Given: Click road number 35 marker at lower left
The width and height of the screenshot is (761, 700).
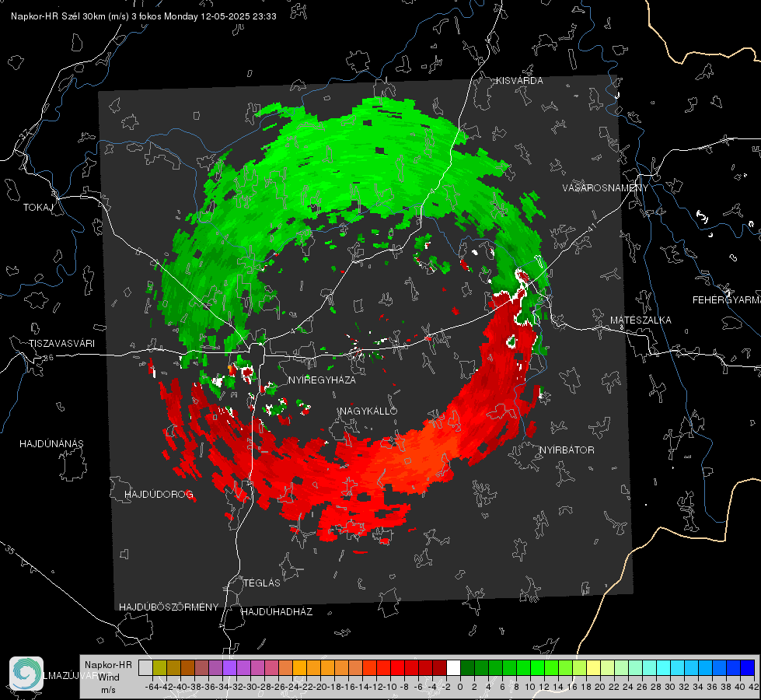Looking at the screenshot, I should [x=9, y=550].
